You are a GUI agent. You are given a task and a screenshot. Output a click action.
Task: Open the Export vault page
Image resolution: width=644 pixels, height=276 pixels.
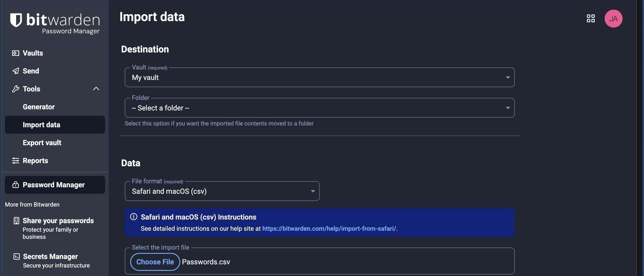click(x=42, y=143)
